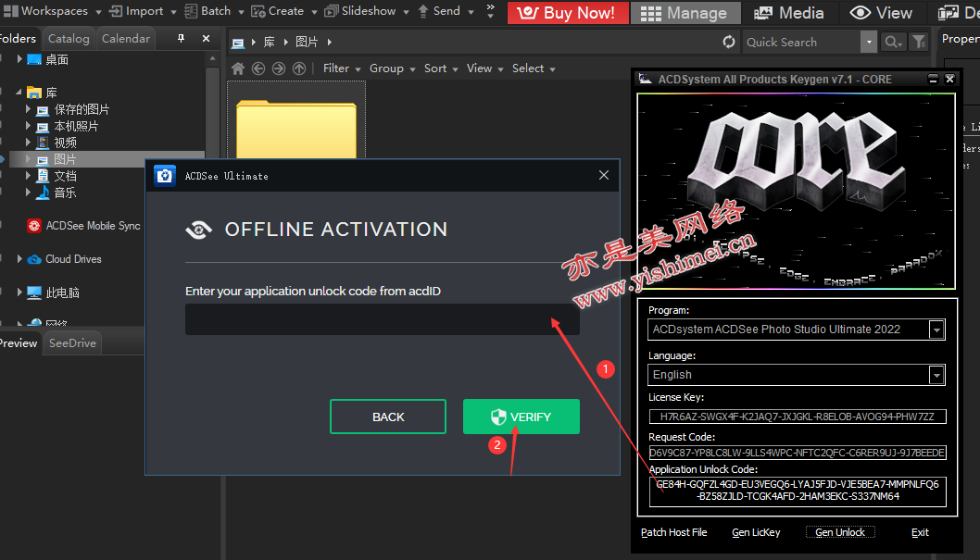
Task: Navigate forward in folder history
Action: coord(279,68)
